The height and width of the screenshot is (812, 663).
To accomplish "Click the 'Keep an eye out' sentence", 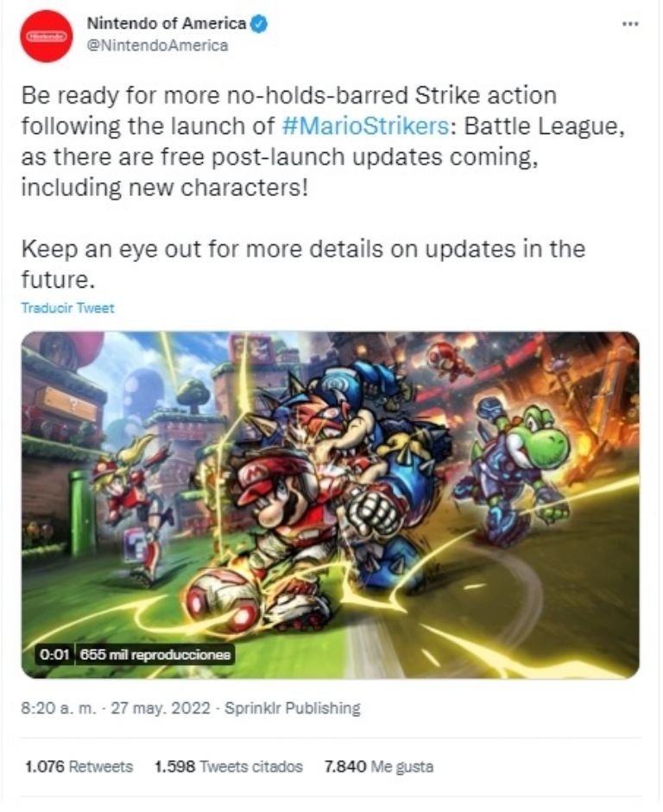I will [x=303, y=264].
